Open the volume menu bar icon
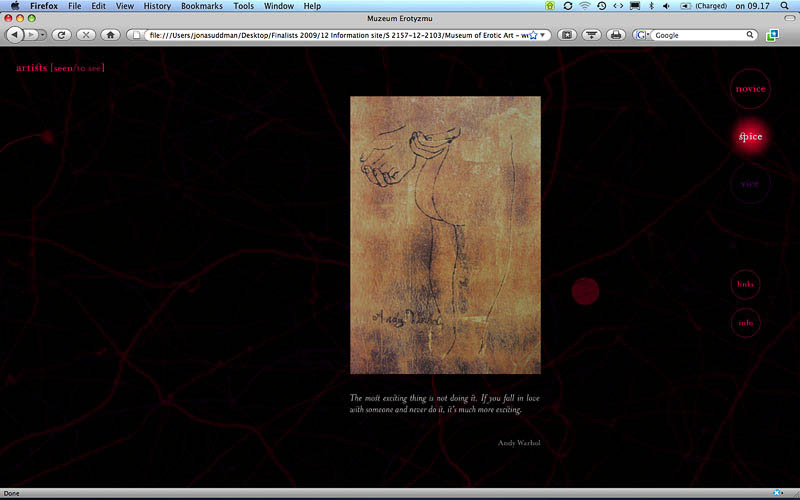This screenshot has height=500, width=800. pyautogui.click(x=666, y=6)
